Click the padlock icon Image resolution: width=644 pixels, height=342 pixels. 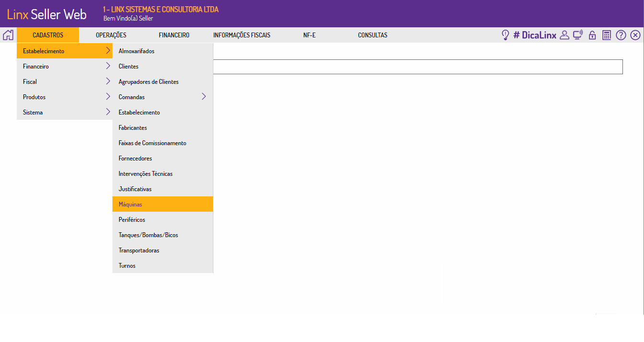(x=592, y=35)
